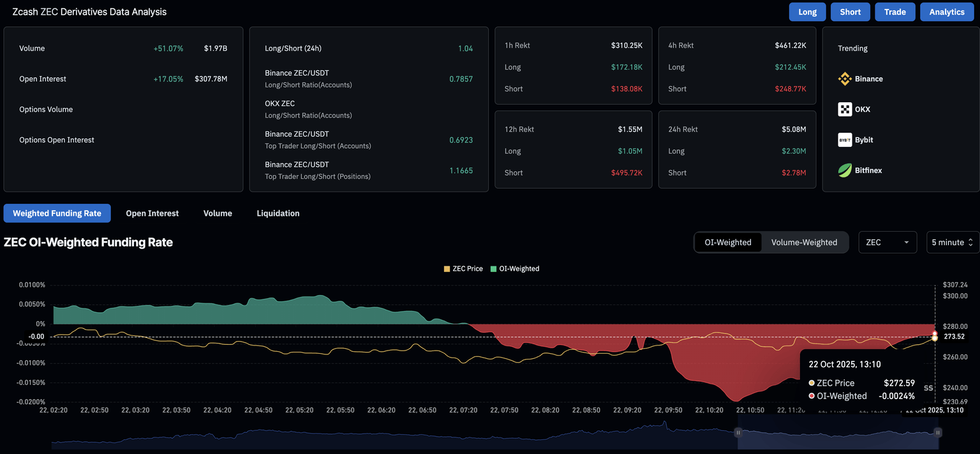The height and width of the screenshot is (454, 980).
Task: Click the Bybit logo icon
Action: click(x=845, y=140)
